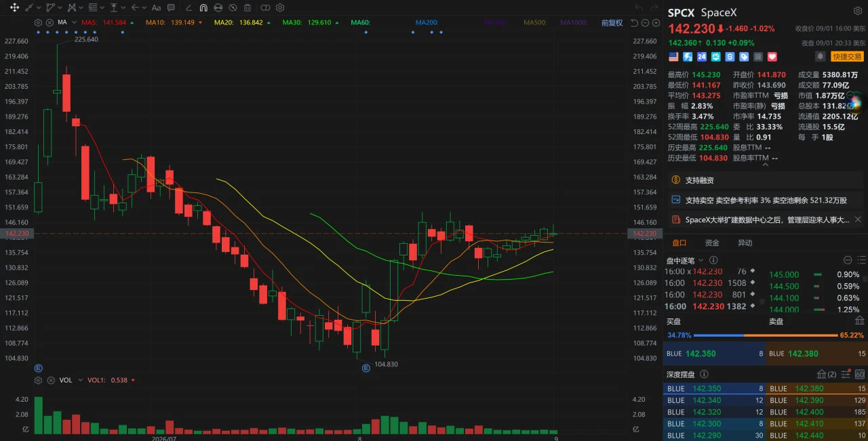Toggle the 60-level depth icon
Image resolution: width=868 pixels, height=441 pixels.
coord(859,374)
